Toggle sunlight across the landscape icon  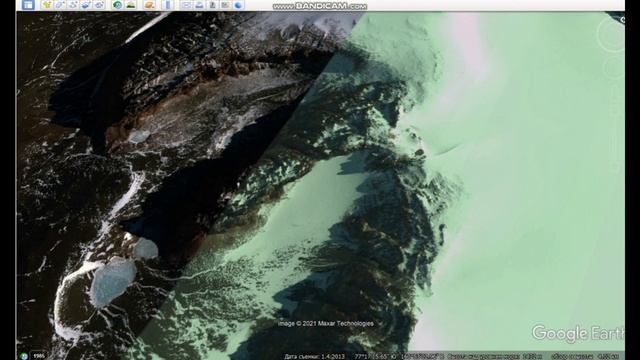131,5
